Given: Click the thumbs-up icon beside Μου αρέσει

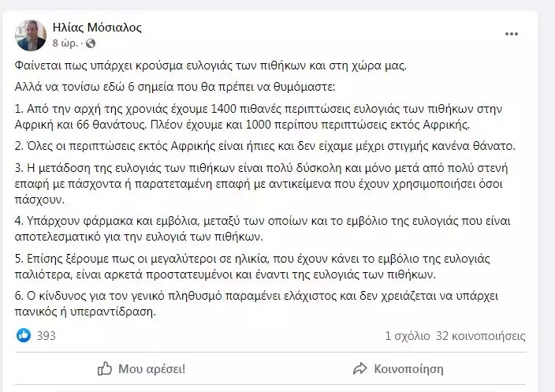Looking at the screenshot, I should pyautogui.click(x=104, y=368).
